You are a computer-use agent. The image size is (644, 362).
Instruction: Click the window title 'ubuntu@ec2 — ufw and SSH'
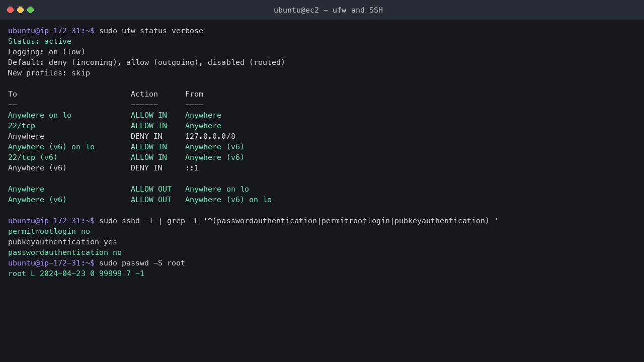(x=328, y=10)
